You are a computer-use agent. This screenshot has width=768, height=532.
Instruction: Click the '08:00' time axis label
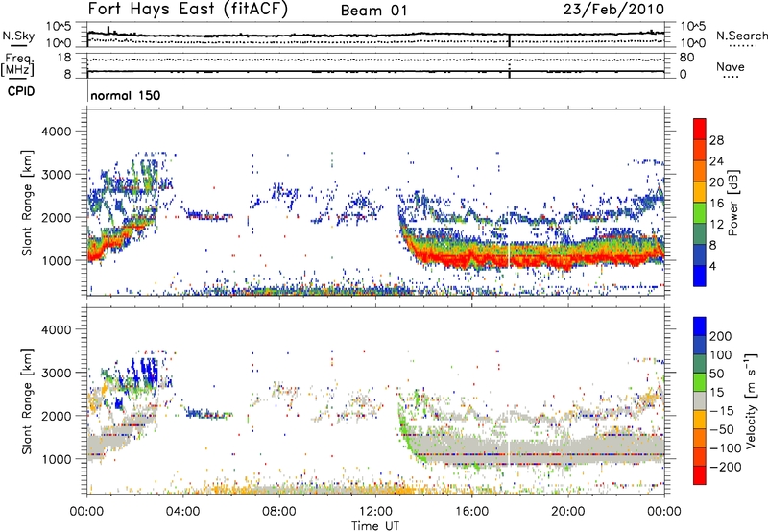click(x=279, y=512)
